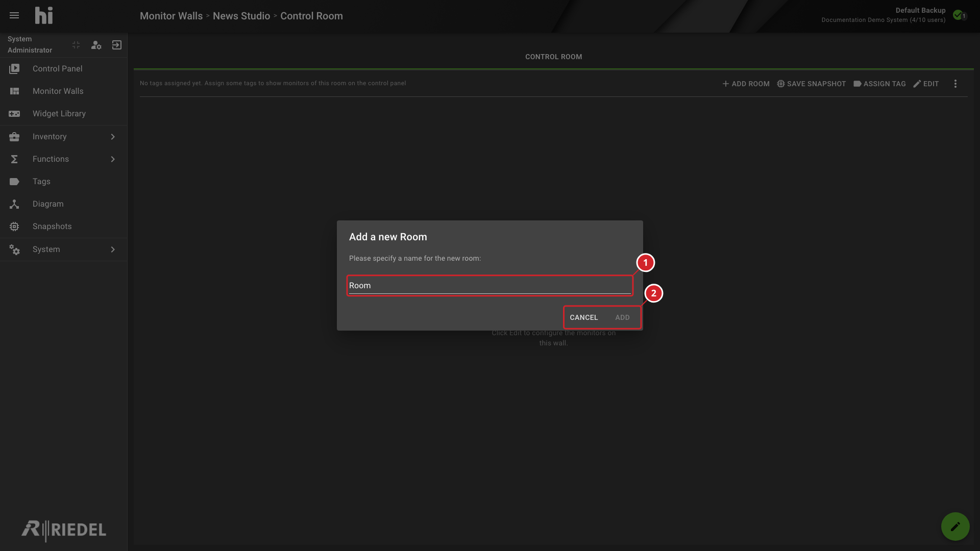Open the three-dot more options menu
Image resolution: width=980 pixels, height=551 pixels.
(x=955, y=84)
